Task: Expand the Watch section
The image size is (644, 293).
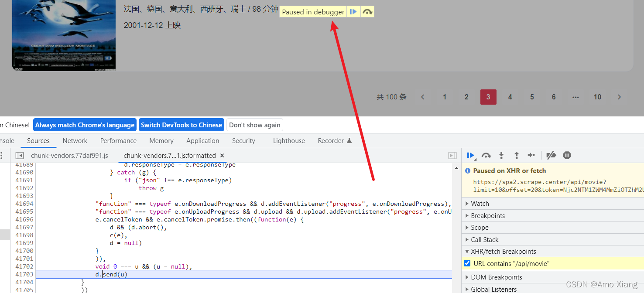Action: pos(553,204)
